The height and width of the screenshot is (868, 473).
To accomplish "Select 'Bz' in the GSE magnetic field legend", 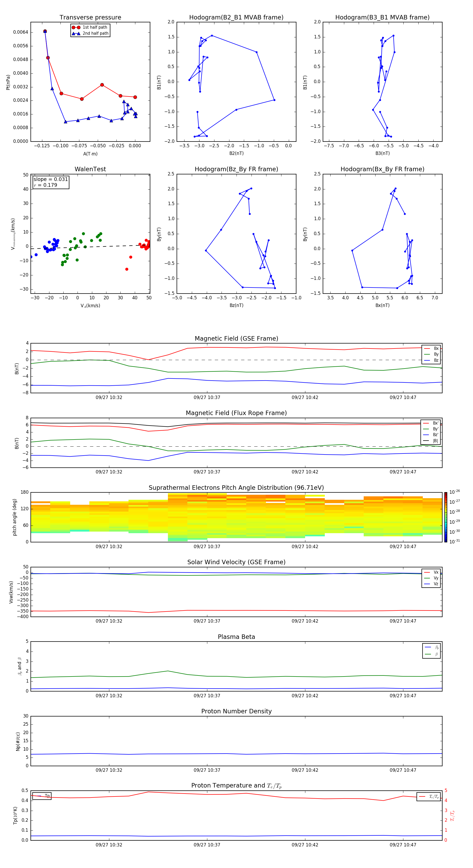I will coord(431,361).
